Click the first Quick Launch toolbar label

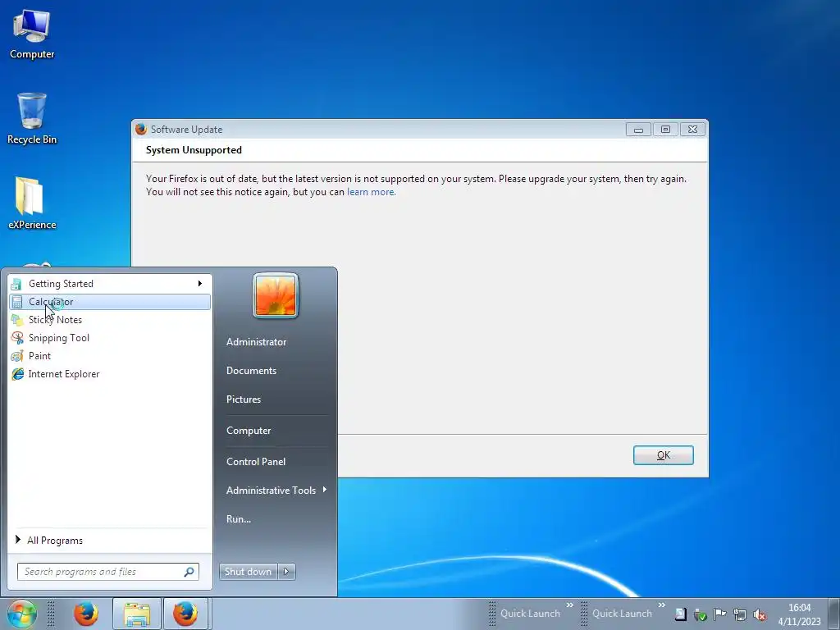[x=531, y=614]
